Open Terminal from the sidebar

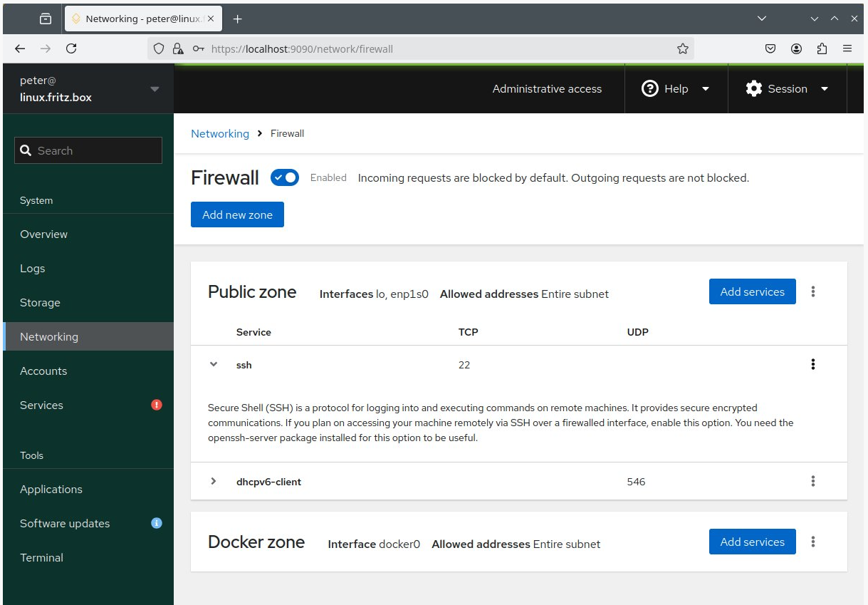[x=41, y=557]
